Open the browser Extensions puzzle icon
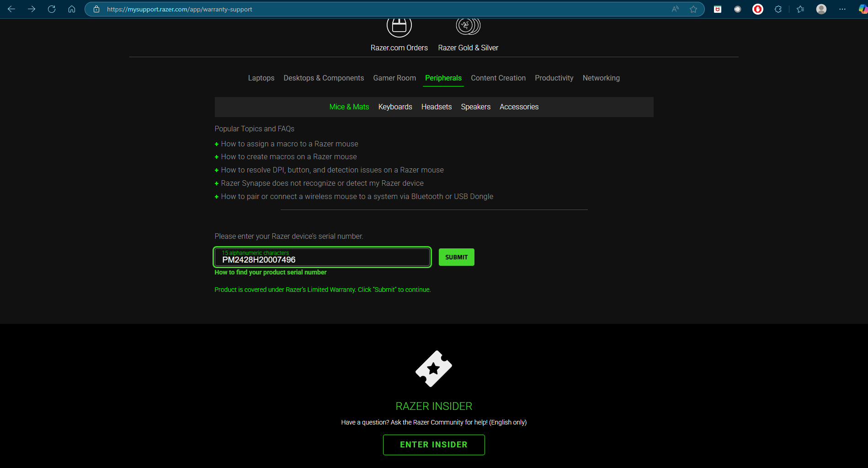The image size is (868, 468). (x=778, y=9)
